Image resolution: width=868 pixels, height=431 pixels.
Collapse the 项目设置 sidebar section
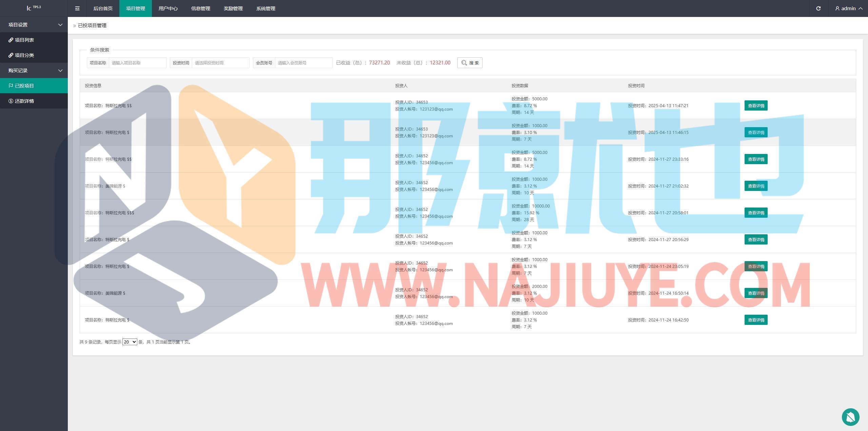pyautogui.click(x=34, y=25)
